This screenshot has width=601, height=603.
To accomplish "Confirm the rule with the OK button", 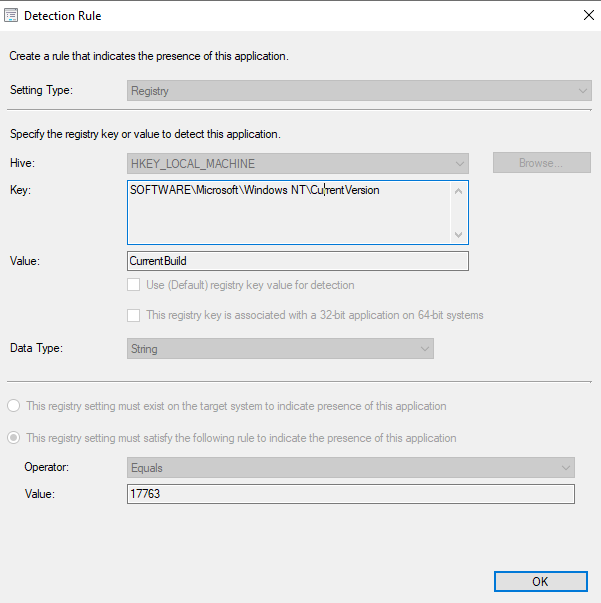I will click(x=541, y=581).
